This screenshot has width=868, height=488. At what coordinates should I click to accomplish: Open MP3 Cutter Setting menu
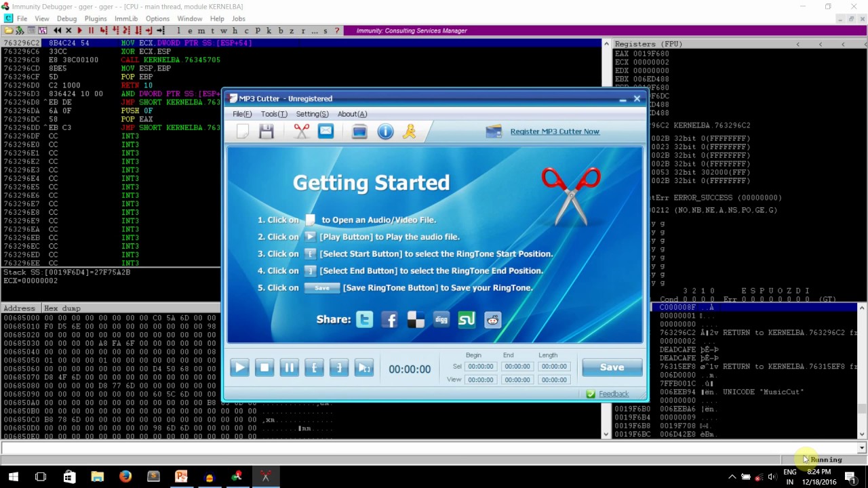click(x=312, y=114)
